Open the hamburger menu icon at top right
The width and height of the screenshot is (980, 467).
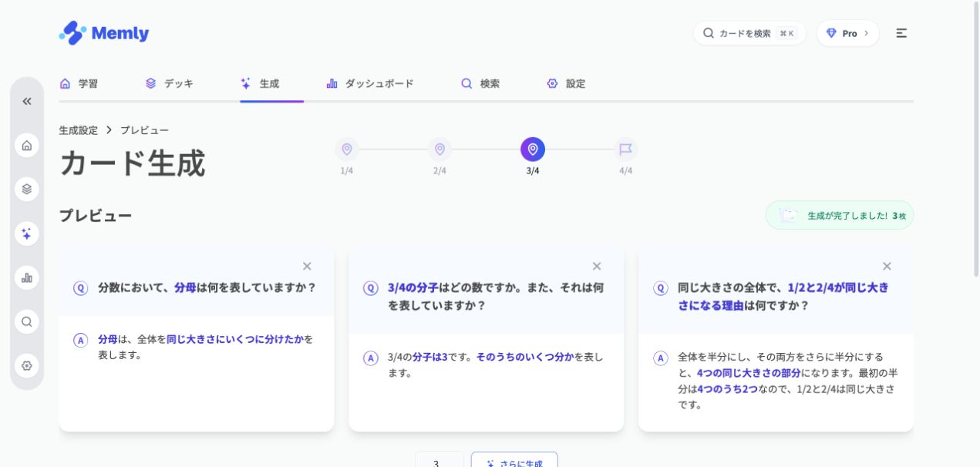[901, 33]
